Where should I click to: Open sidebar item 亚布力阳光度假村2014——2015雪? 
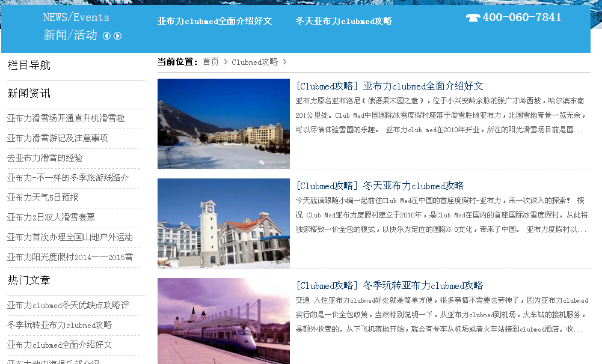coord(70,257)
